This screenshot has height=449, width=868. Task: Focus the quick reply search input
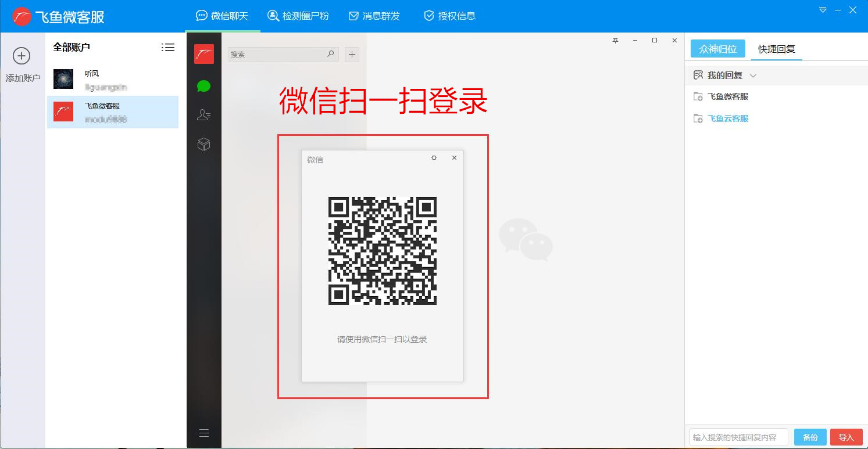[739, 437]
